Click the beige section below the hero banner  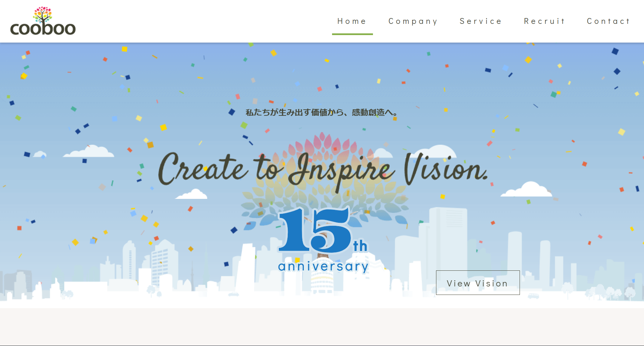[322, 327]
